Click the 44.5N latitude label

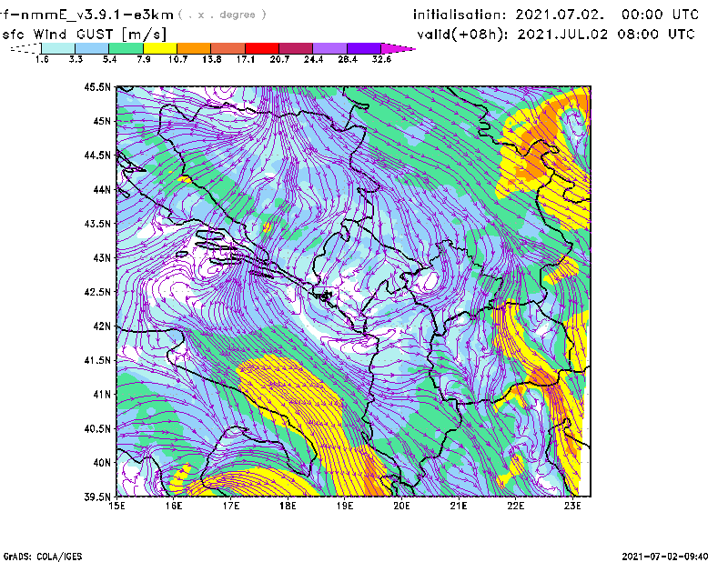click(x=97, y=155)
